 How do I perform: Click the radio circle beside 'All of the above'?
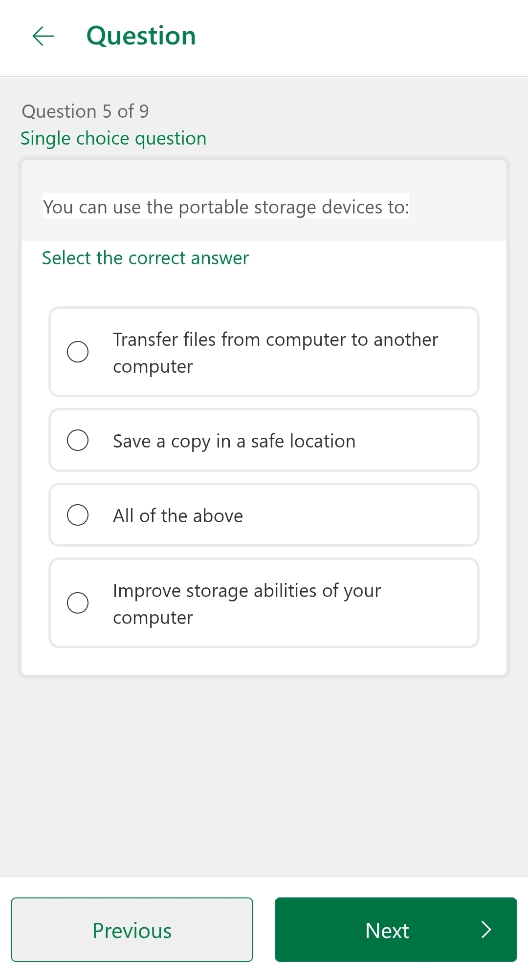coord(78,514)
